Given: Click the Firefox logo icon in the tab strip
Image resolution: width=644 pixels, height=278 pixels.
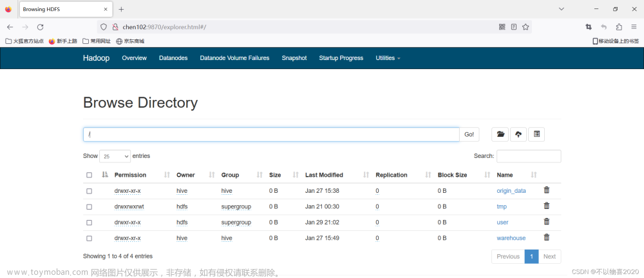Looking at the screenshot, I should pos(8,9).
